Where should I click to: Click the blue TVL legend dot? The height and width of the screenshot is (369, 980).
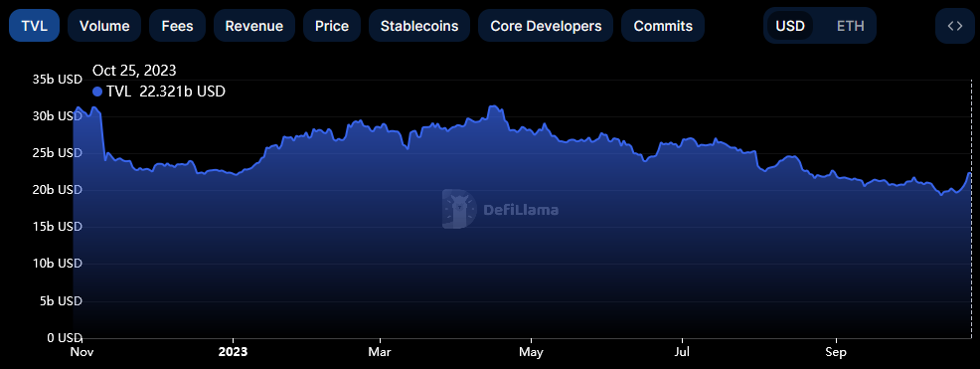(x=96, y=92)
